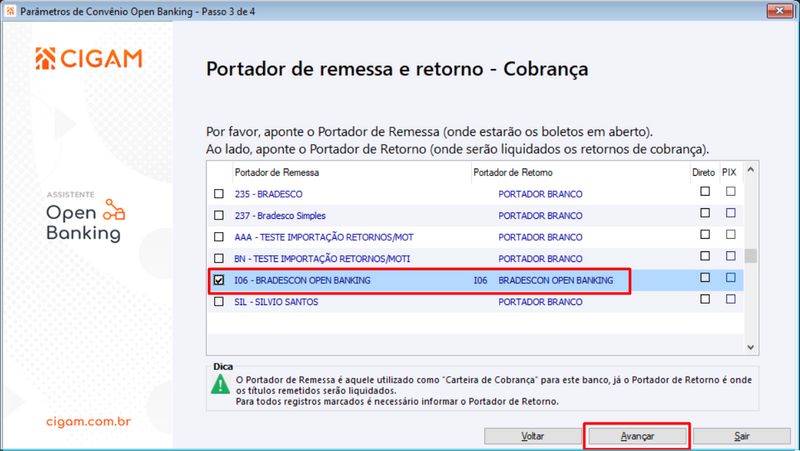Viewport: 800px width, 451px height.
Task: Click BRADESCON OPEN BANKING retorno name cell
Action: [556, 280]
